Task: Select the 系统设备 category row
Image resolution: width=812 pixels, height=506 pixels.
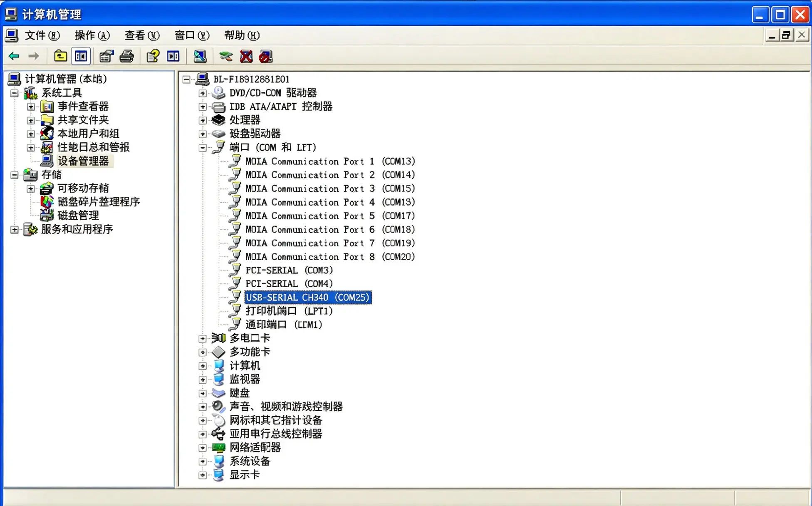Action: click(250, 461)
